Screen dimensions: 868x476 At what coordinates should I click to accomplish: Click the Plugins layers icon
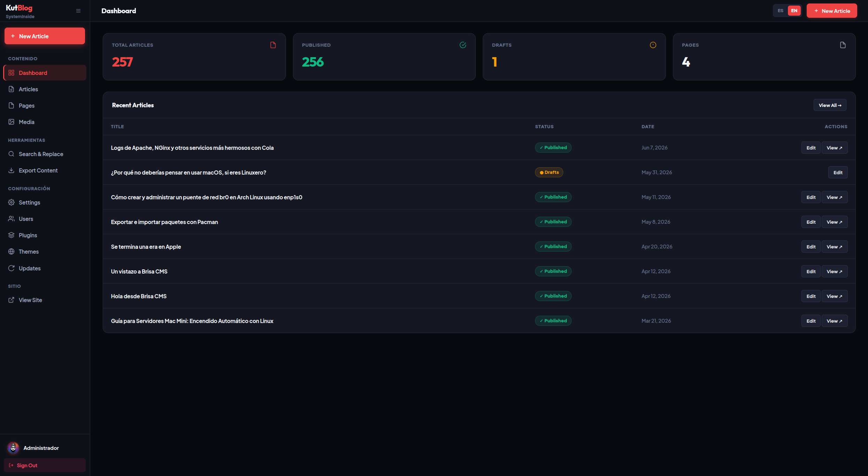pyautogui.click(x=11, y=235)
